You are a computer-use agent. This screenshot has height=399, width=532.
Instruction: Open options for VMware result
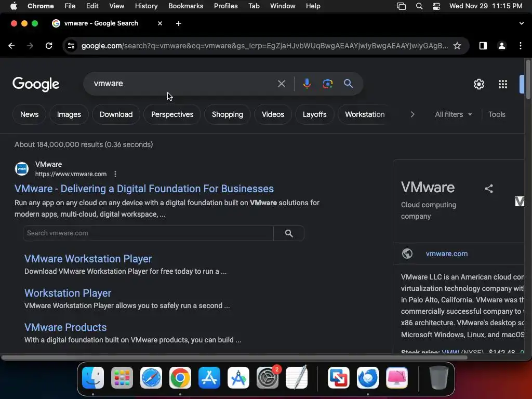(x=115, y=174)
